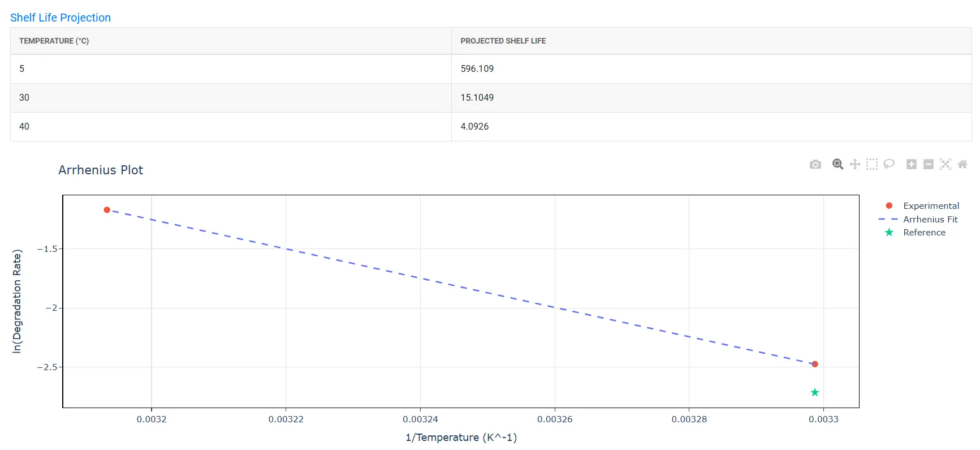980x450 pixels.
Task: Click the green Reference star marker
Action: [x=814, y=392]
